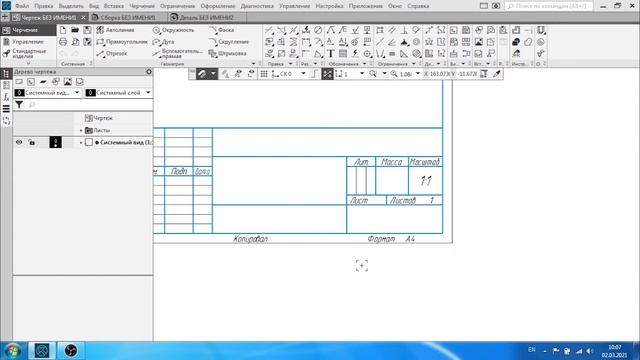Switch to Деталь БЕЗ ИМЕНИ2 tab
This screenshot has height=360, width=640.
[x=207, y=18]
